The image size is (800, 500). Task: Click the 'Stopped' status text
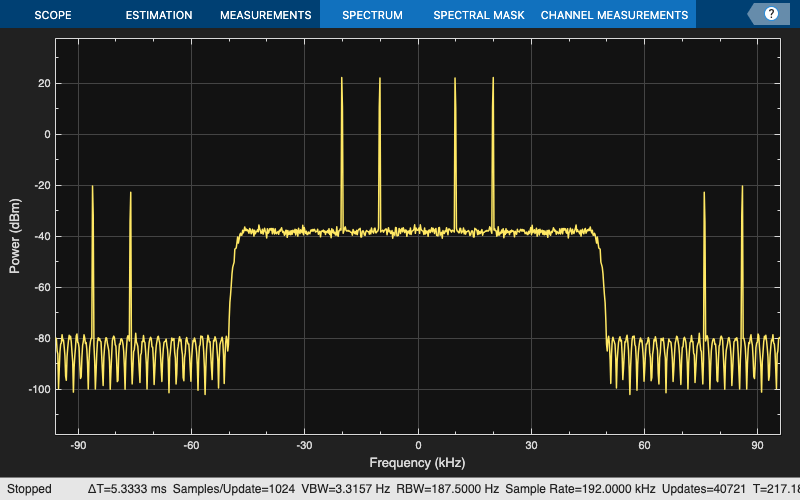29,489
